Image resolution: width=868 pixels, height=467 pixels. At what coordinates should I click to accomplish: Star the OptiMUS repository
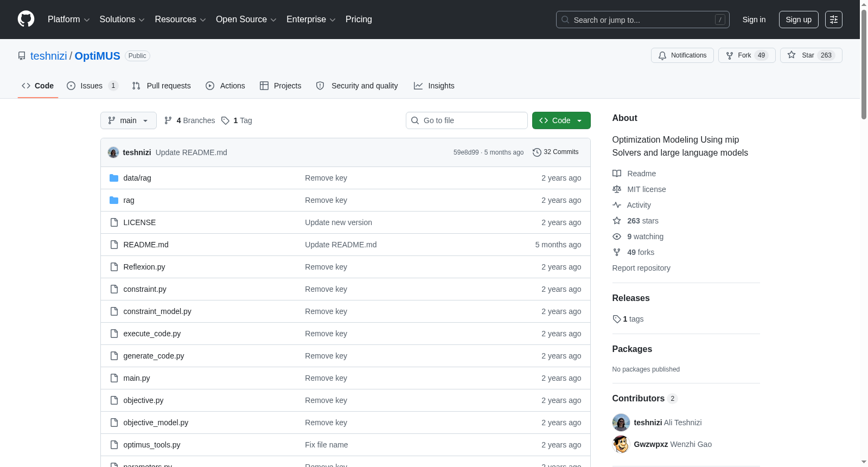tap(811, 55)
